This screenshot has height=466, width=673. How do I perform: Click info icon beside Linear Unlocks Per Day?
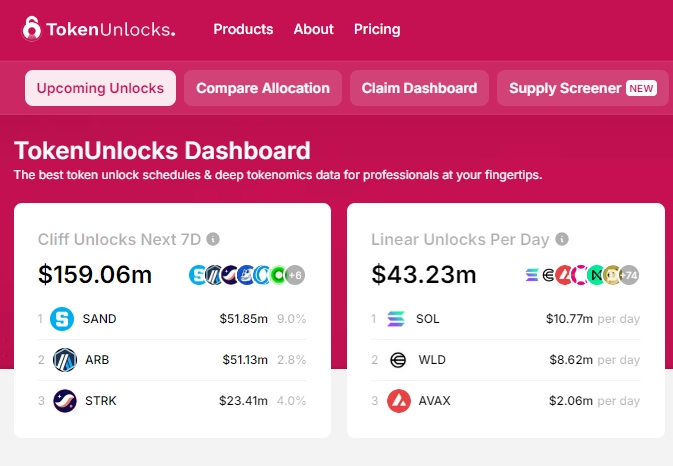click(562, 239)
